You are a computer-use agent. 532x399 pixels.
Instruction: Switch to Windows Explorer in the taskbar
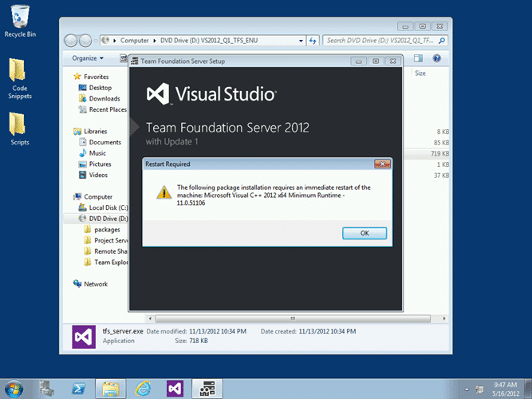[111, 389]
